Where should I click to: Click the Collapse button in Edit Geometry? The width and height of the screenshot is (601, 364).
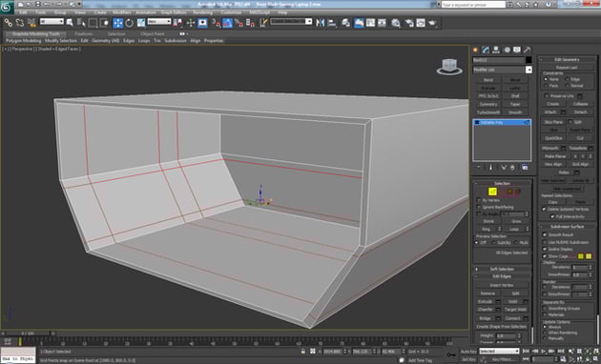581,104
